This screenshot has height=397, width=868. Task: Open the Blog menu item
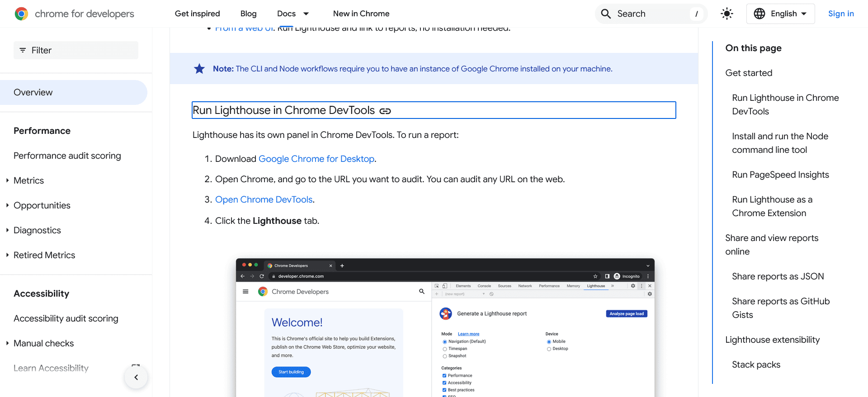coord(248,14)
